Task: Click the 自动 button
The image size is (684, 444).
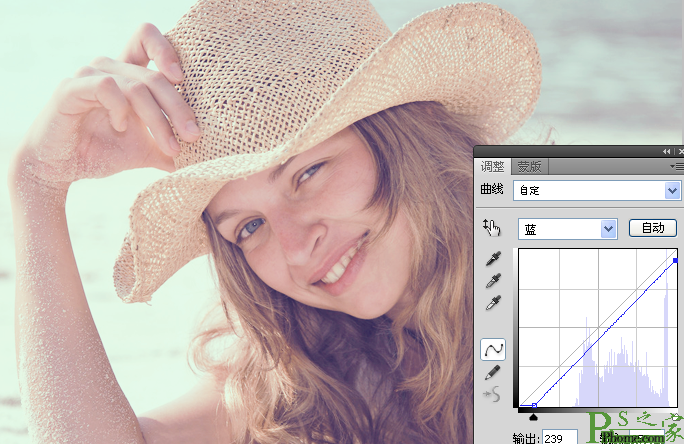Action: 653,228
